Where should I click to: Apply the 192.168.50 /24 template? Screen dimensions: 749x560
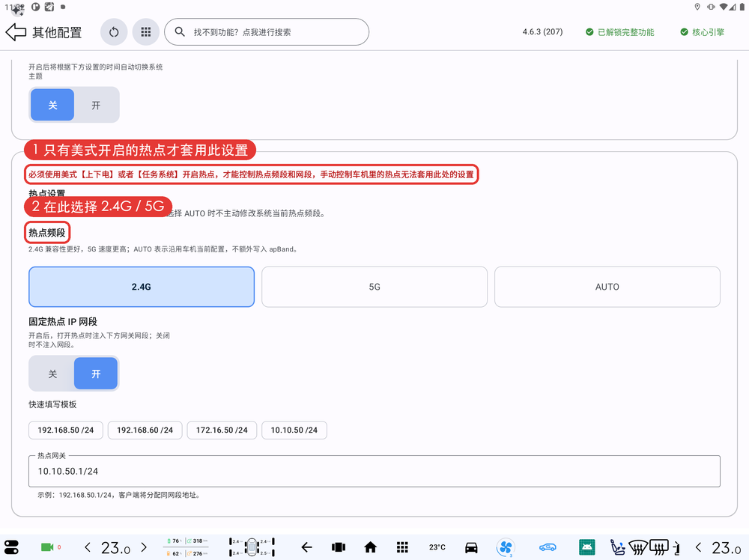66,430
